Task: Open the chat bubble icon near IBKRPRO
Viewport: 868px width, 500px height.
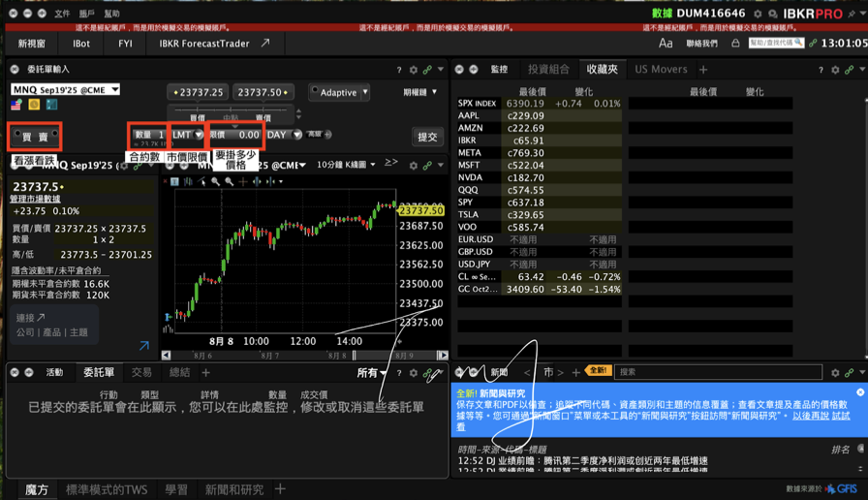Action: pos(773,14)
